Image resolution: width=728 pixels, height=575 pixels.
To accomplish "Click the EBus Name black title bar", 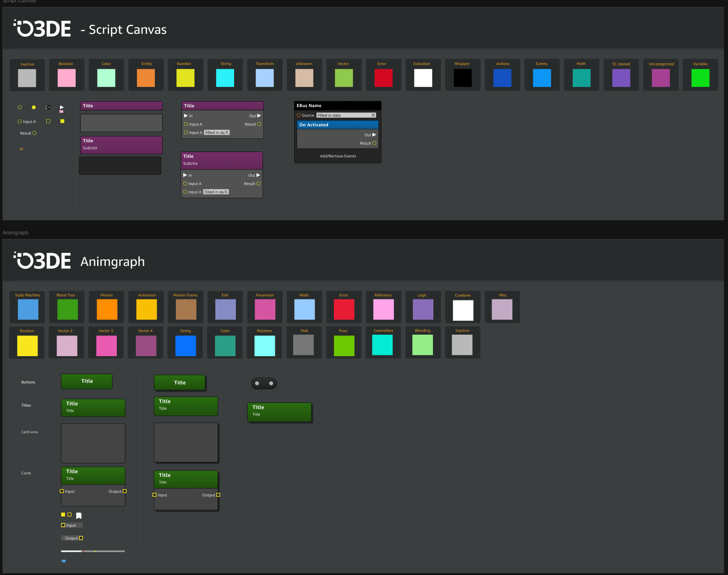I will pos(338,106).
